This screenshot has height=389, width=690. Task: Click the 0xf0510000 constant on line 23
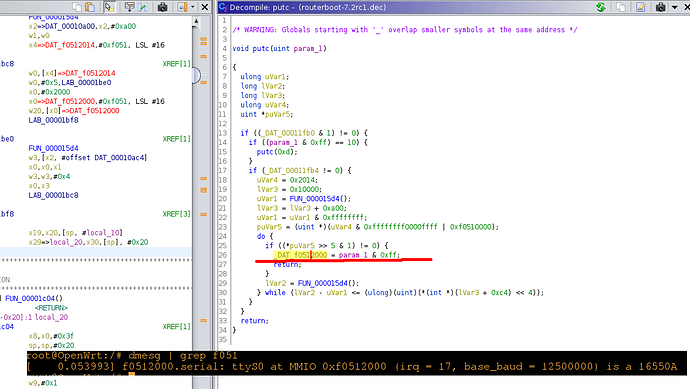point(470,227)
